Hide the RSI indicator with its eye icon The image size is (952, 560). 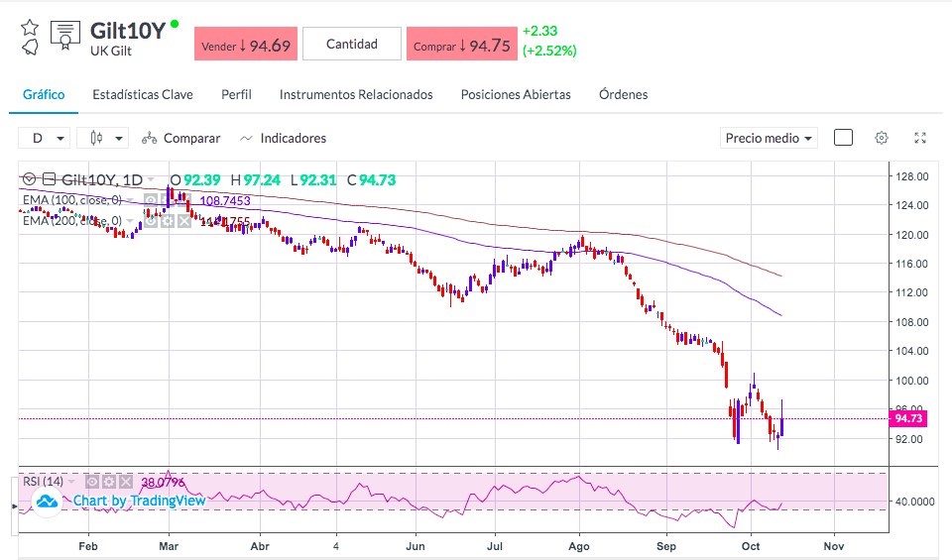click(92, 482)
